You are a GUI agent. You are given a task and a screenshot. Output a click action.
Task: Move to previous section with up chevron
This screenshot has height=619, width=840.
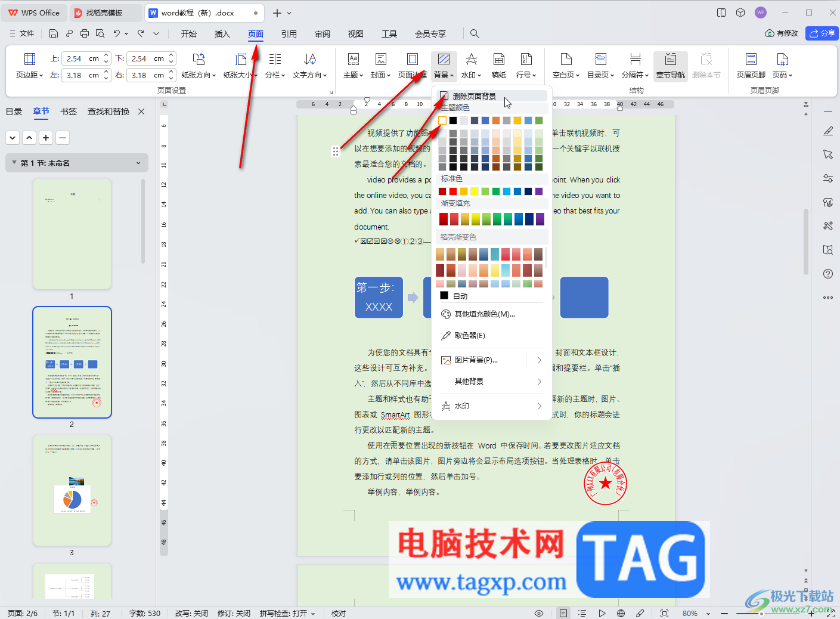pyautogui.click(x=29, y=138)
